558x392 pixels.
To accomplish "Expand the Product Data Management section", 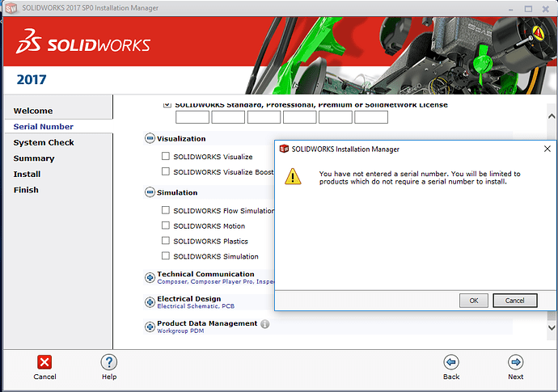I will click(x=150, y=327).
